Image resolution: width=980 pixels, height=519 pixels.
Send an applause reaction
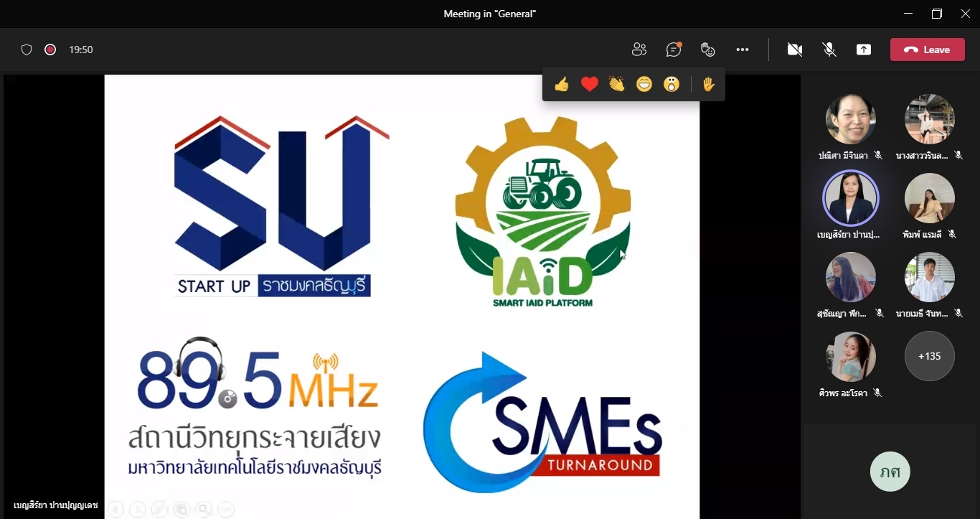click(x=617, y=85)
